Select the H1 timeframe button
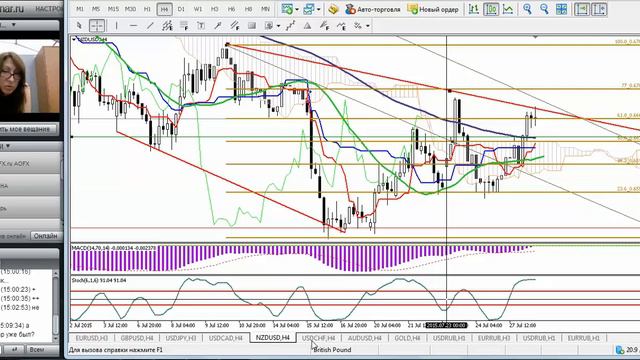This screenshot has height=360, width=640. (x=147, y=9)
